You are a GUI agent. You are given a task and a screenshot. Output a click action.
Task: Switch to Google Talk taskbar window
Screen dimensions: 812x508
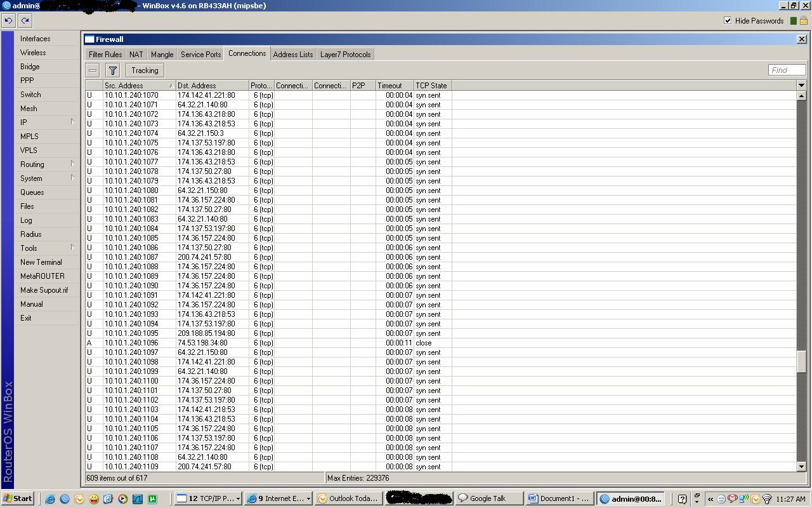(x=489, y=498)
